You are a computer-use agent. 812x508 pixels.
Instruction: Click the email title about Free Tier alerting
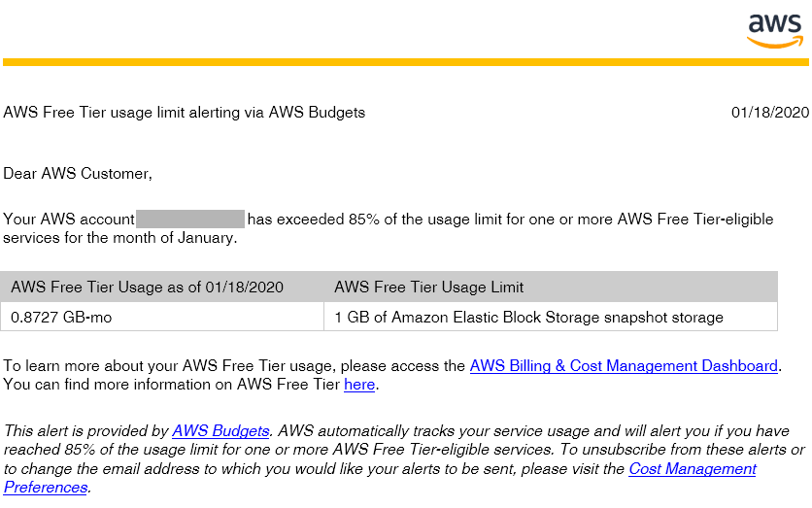[185, 113]
